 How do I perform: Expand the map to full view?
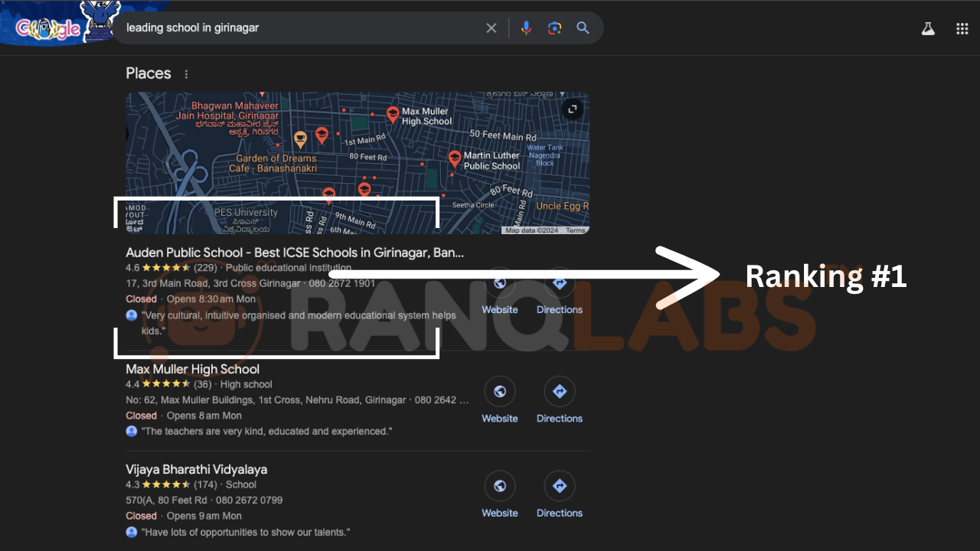(572, 109)
